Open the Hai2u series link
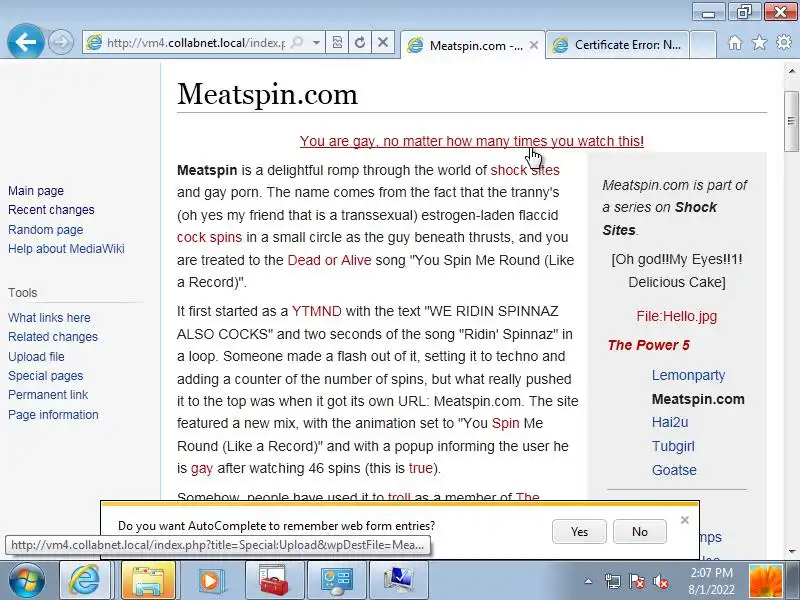 670,422
